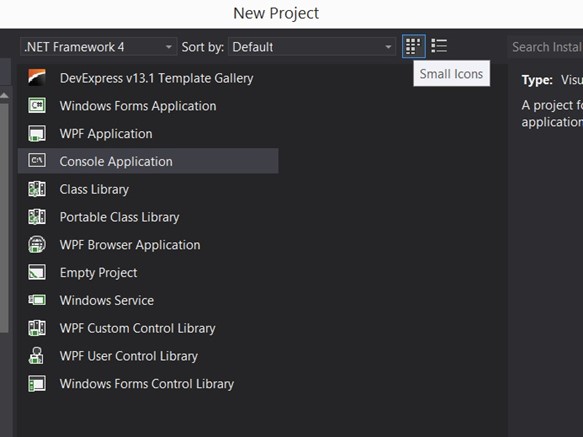This screenshot has height=437, width=583.
Task: Click the Search Installed Templates field
Action: coord(545,47)
